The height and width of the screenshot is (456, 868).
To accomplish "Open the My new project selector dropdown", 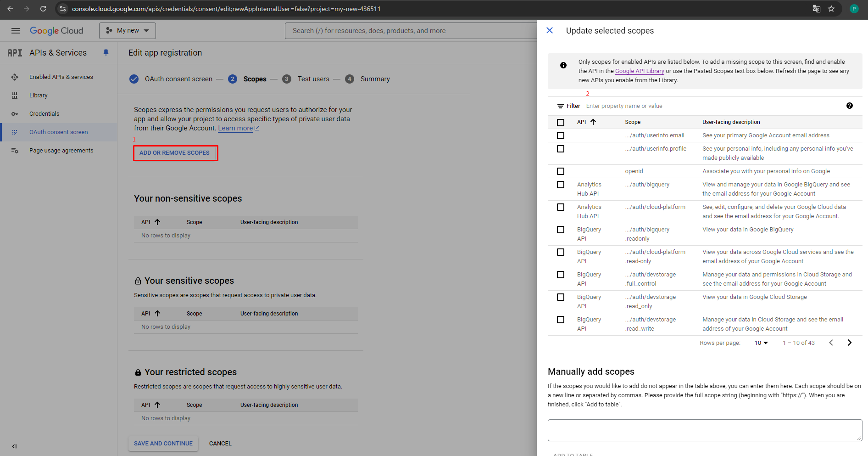I will click(x=128, y=31).
